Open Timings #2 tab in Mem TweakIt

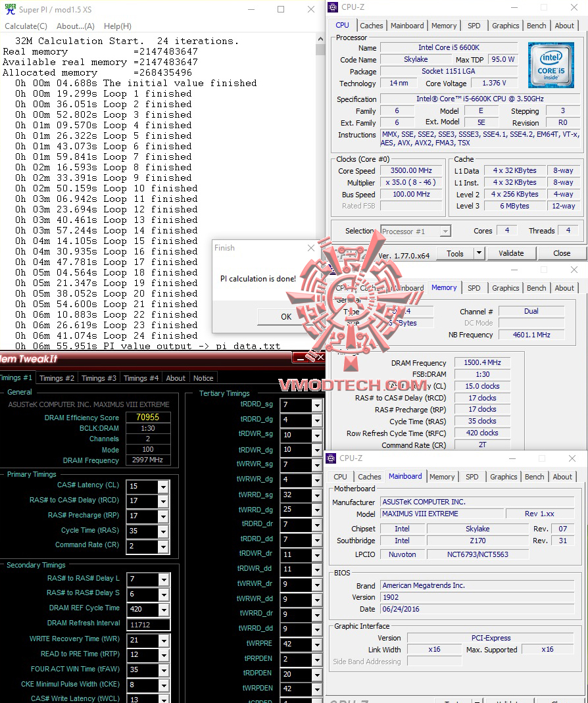[57, 378]
